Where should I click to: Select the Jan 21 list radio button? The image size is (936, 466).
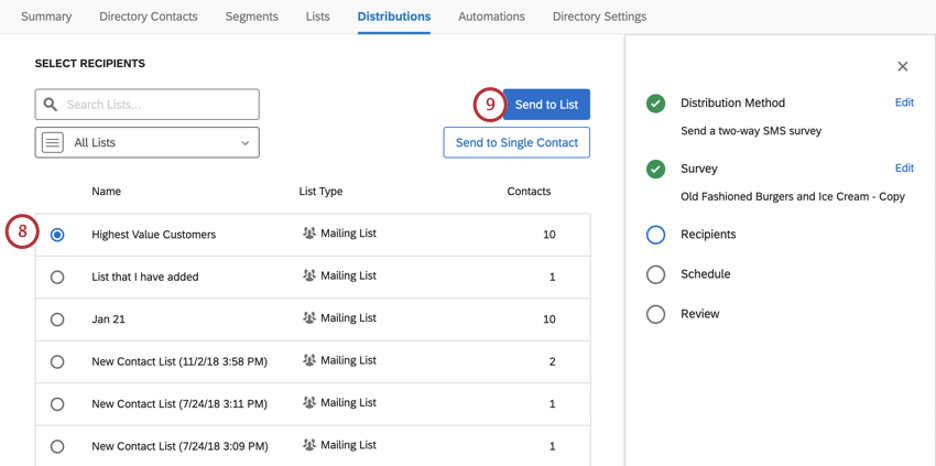57,319
